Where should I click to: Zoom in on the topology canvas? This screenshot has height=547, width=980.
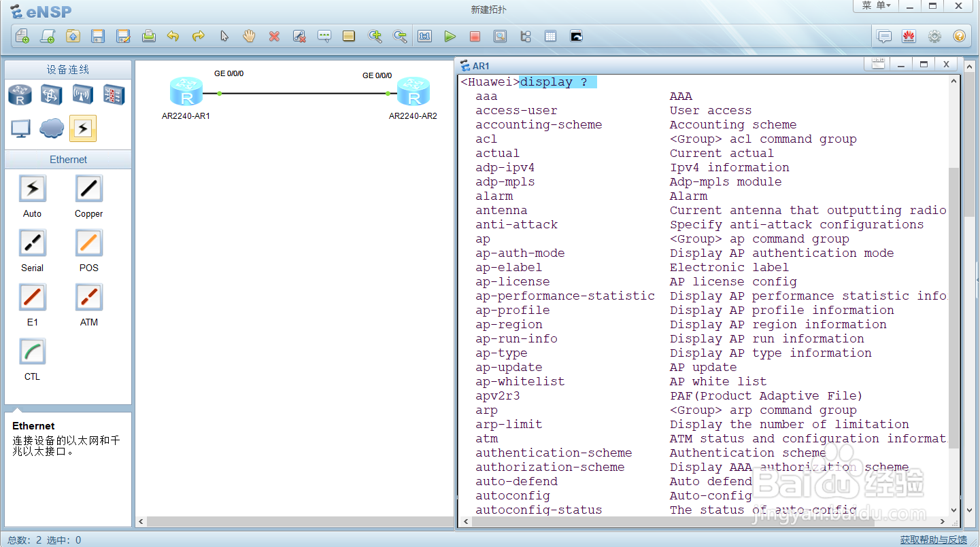pos(375,36)
